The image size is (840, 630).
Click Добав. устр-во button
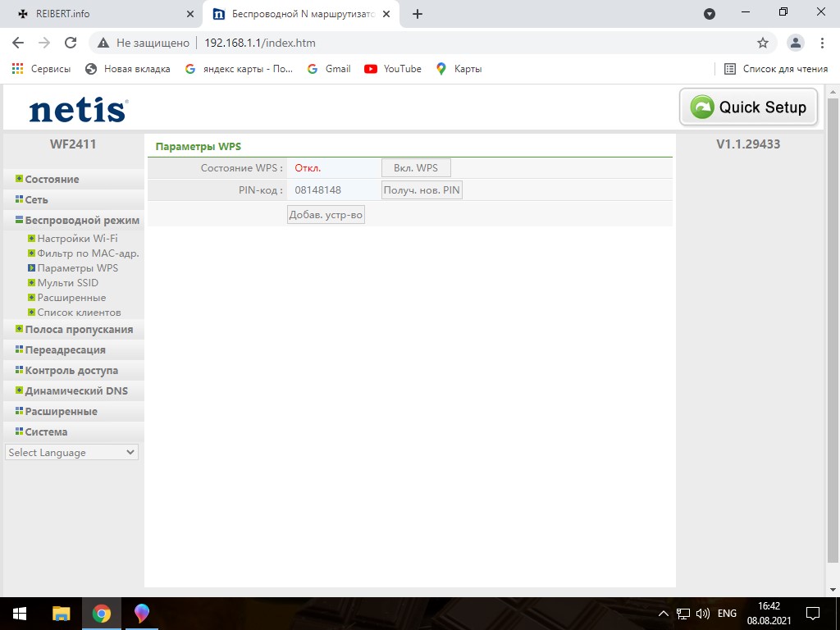326,215
